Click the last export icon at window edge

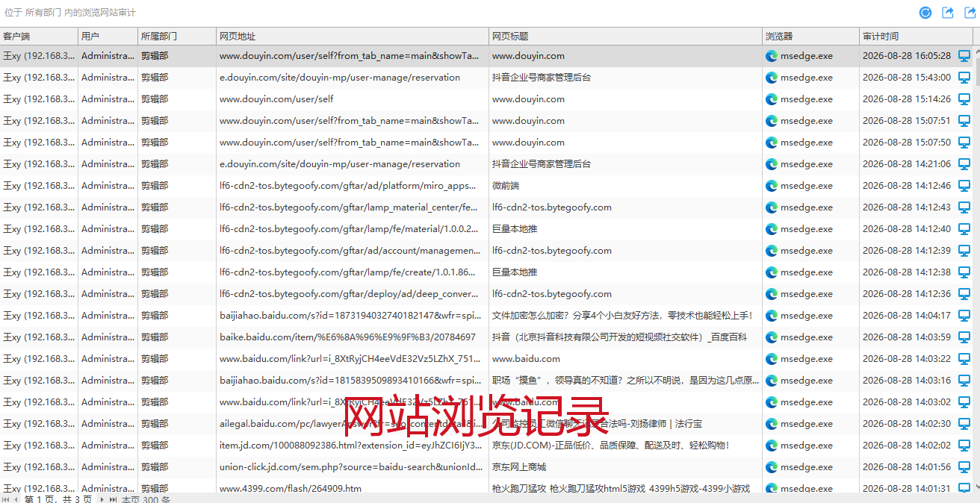pyautogui.click(x=970, y=13)
